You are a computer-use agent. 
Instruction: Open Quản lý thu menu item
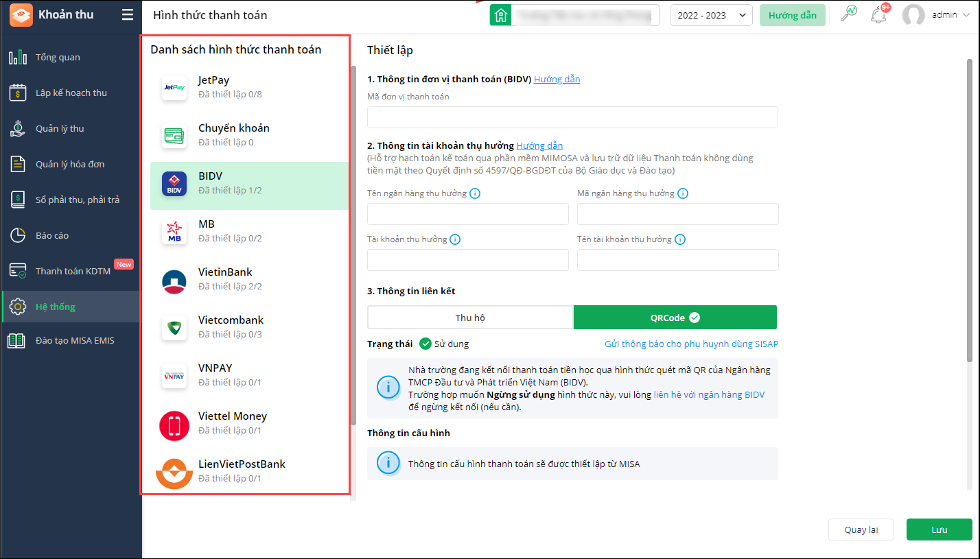pos(71,128)
